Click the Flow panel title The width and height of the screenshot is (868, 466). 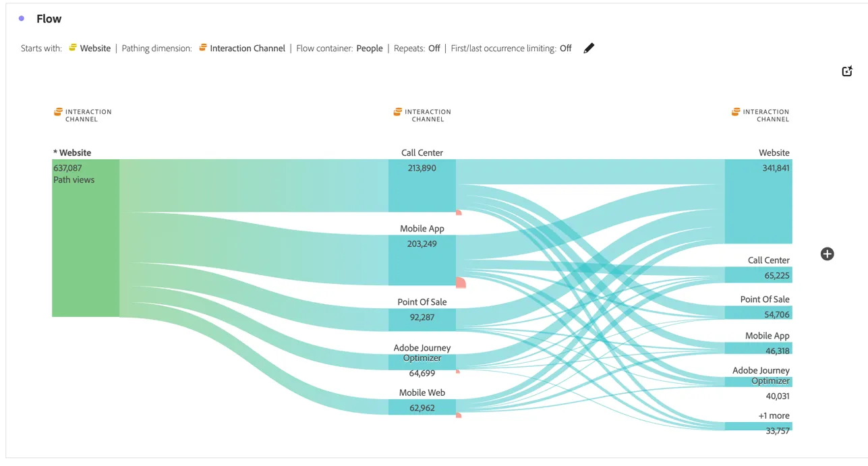49,19
